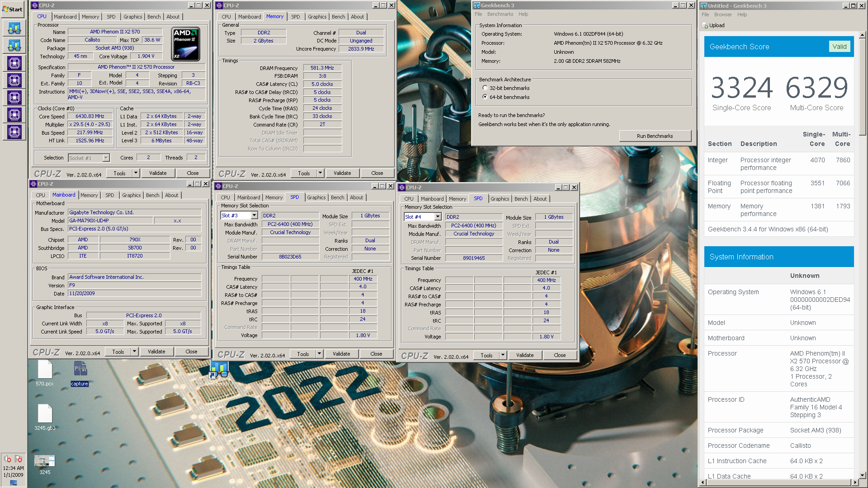Image resolution: width=868 pixels, height=488 pixels.
Task: Click the topmost Geekbench taskbar button
Action: [x=14, y=28]
